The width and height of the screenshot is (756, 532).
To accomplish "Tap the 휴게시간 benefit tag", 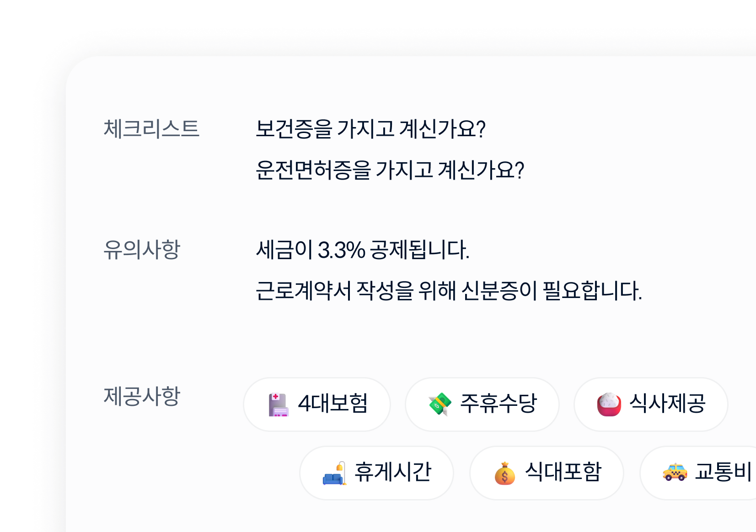I will click(x=376, y=473).
